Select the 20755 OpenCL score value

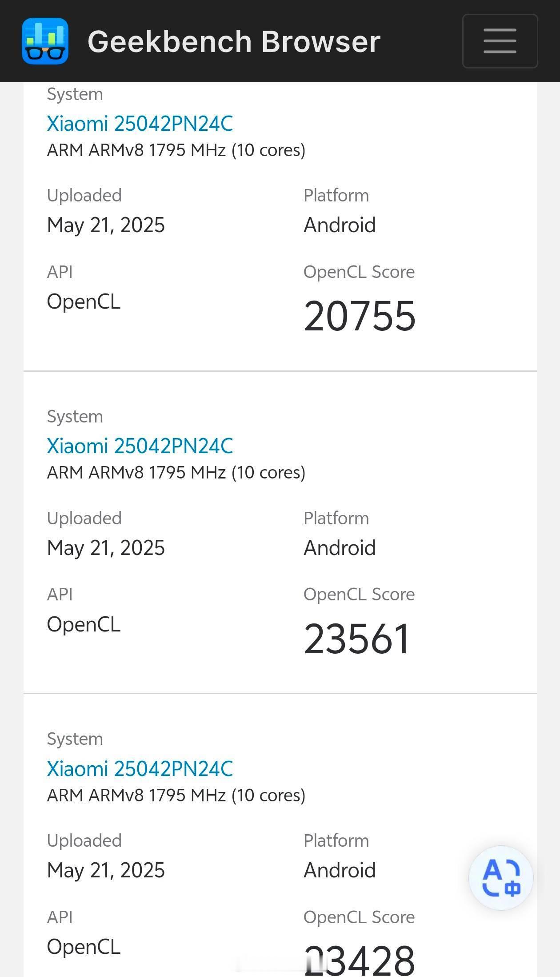(x=360, y=316)
